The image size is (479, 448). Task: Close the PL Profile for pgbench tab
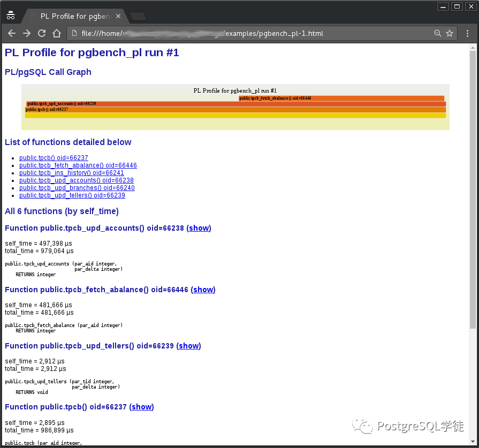point(118,16)
